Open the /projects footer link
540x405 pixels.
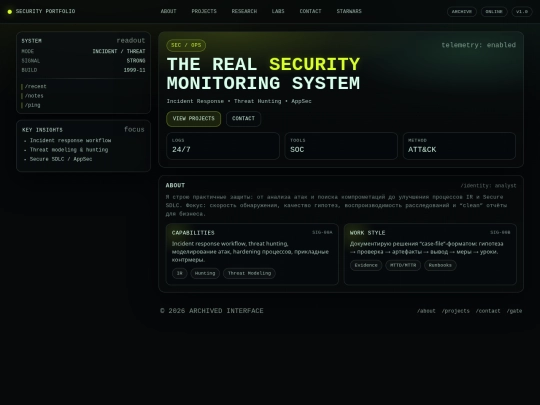[456, 311]
